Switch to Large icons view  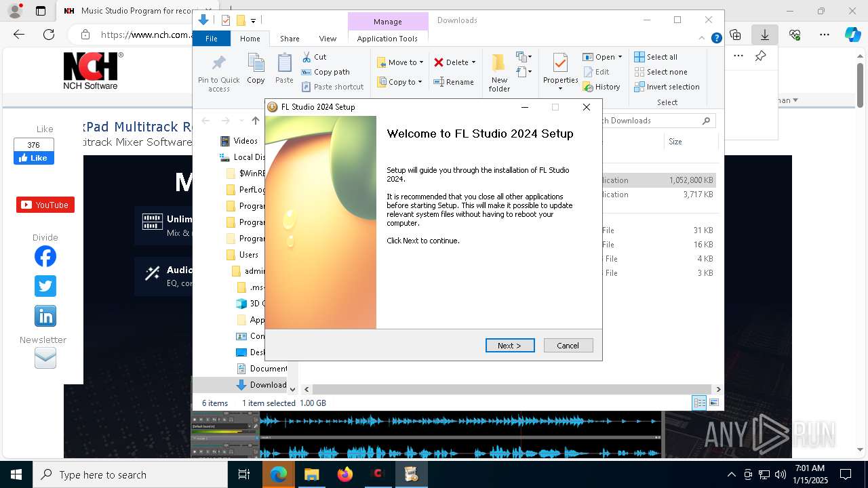click(713, 403)
